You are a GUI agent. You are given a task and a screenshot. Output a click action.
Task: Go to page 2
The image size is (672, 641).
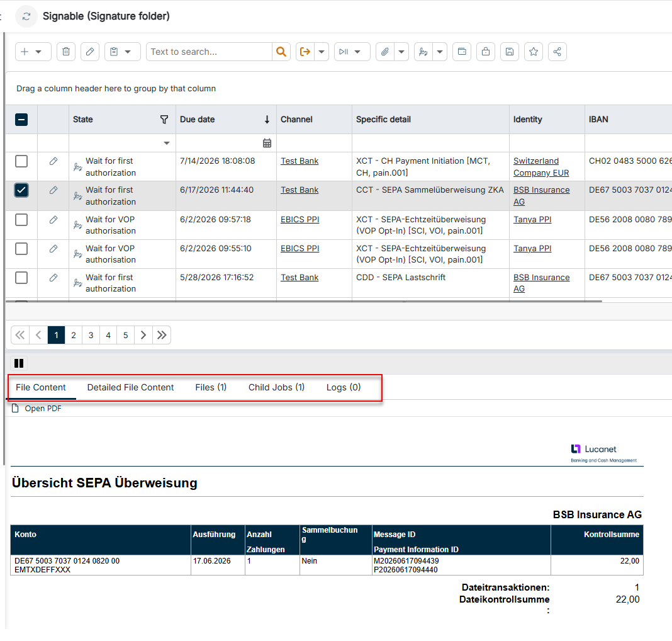(74, 335)
